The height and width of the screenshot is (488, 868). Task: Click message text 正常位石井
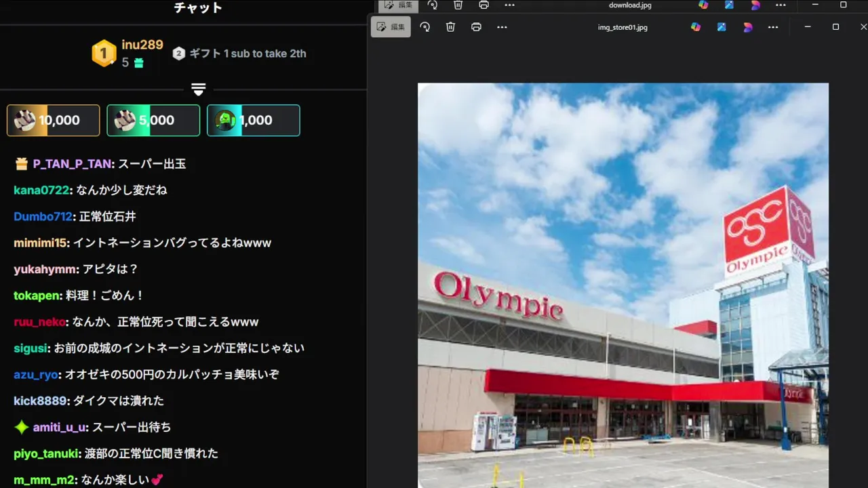pos(108,217)
